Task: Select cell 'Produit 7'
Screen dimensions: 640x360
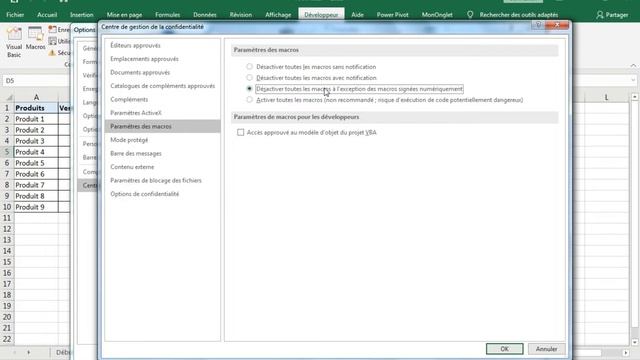Action: (x=36, y=185)
